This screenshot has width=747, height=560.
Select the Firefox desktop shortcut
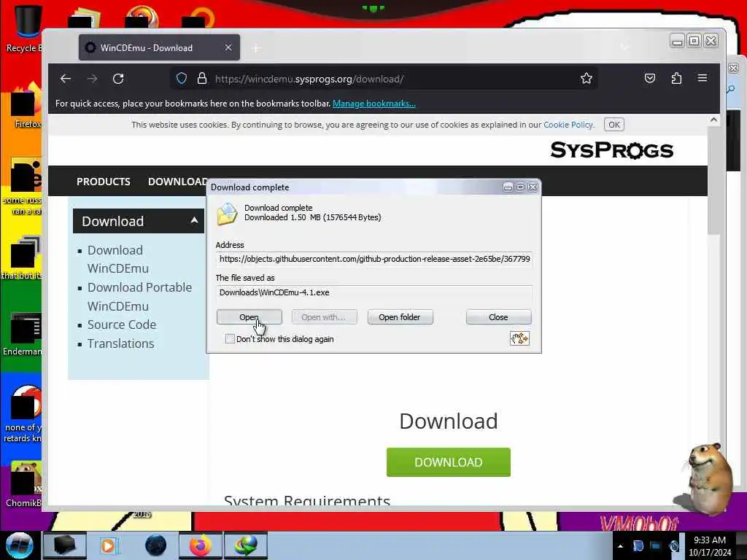coord(26,105)
